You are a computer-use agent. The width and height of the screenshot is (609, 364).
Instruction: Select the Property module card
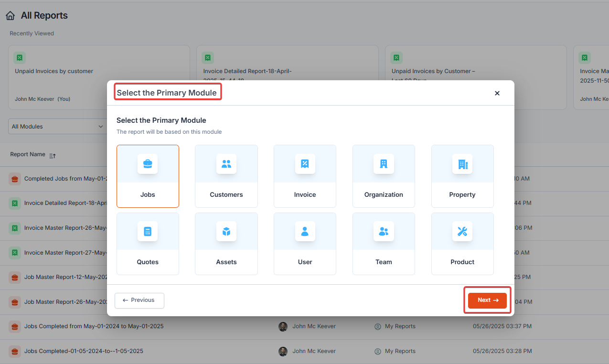tap(462, 176)
